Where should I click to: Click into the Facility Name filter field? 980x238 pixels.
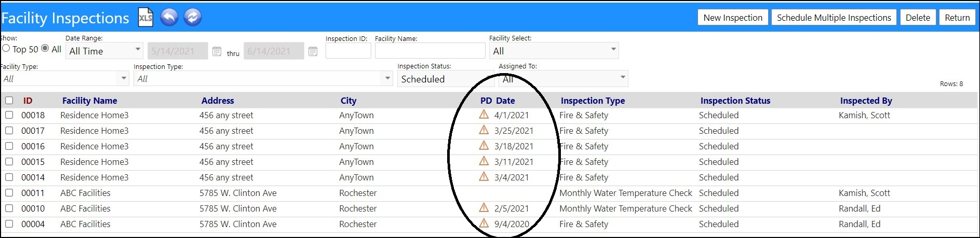point(430,51)
